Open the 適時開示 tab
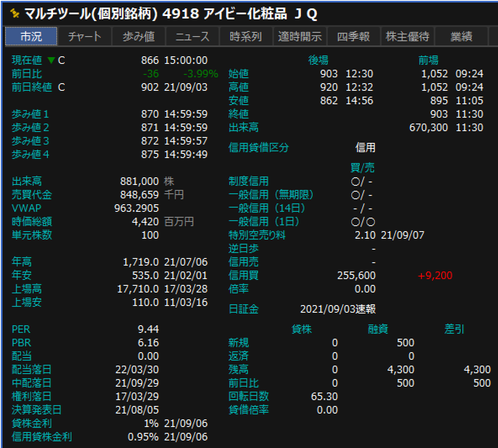498x448 pixels. [x=300, y=37]
